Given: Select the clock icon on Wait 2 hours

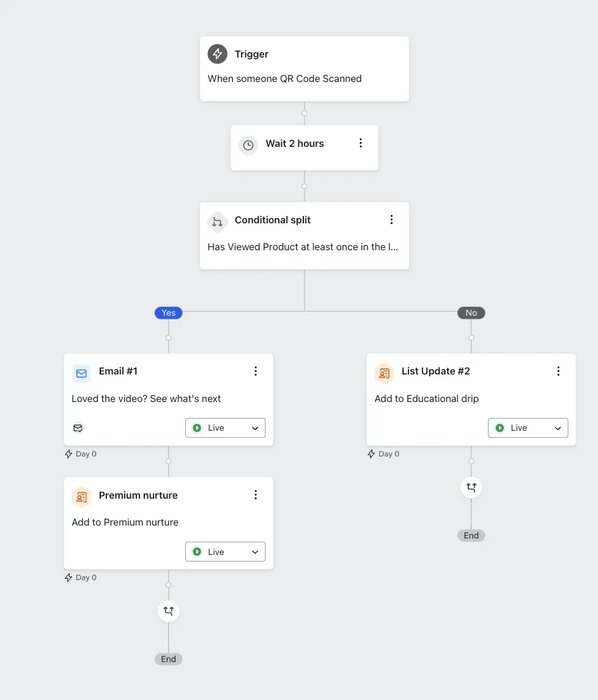Looking at the screenshot, I should pyautogui.click(x=248, y=145).
